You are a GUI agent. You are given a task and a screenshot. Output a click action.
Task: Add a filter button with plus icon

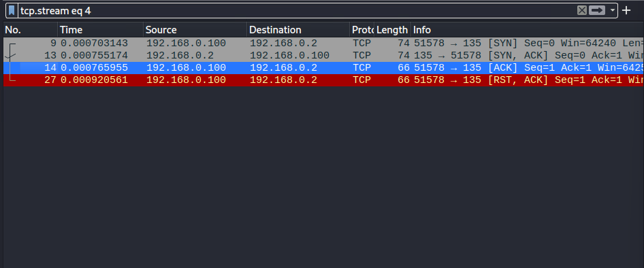[x=626, y=10]
